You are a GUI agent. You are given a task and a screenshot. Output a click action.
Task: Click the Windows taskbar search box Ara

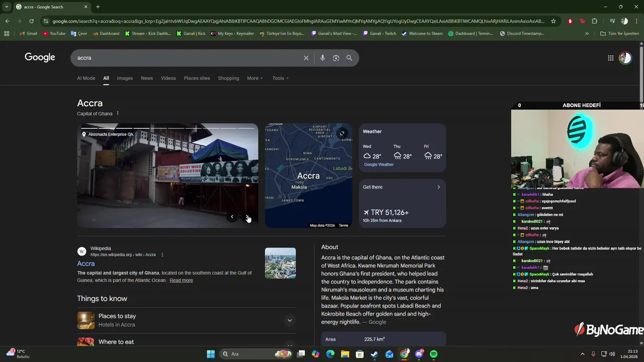pyautogui.click(x=257, y=354)
